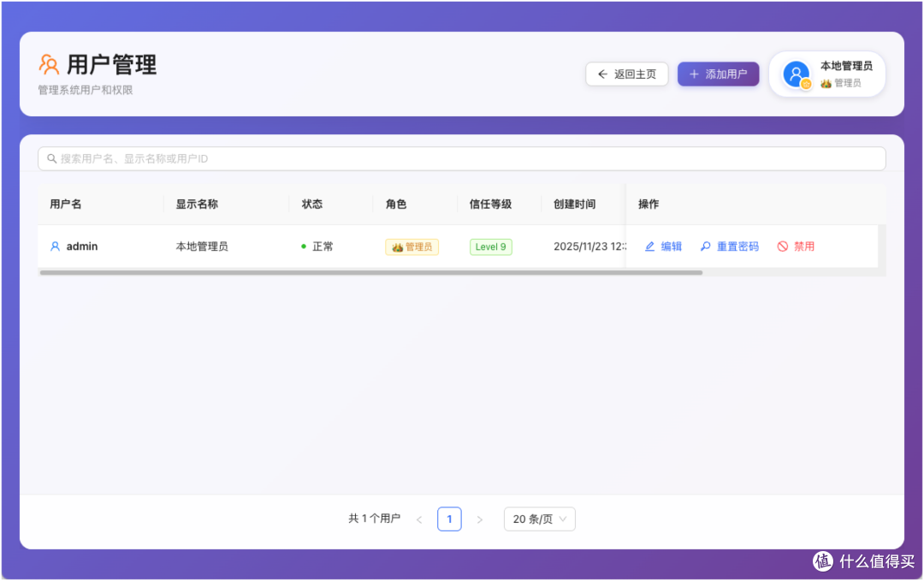Click the user icon next to admin
The image size is (924, 581).
55,246
